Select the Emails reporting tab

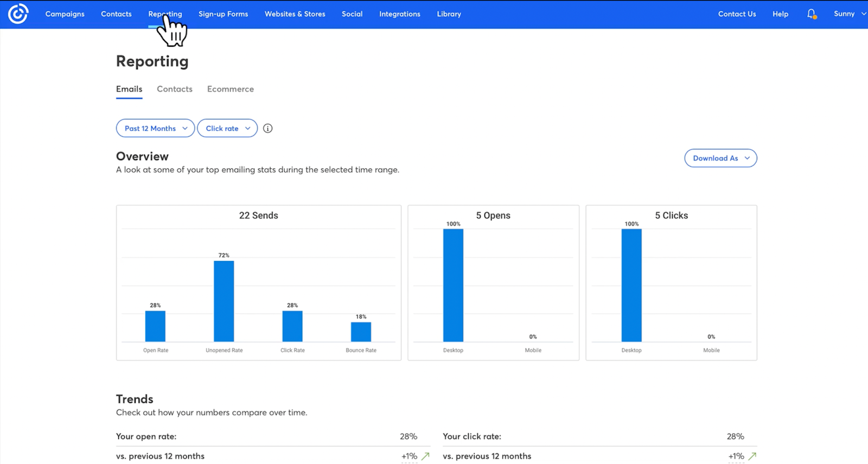(x=129, y=89)
